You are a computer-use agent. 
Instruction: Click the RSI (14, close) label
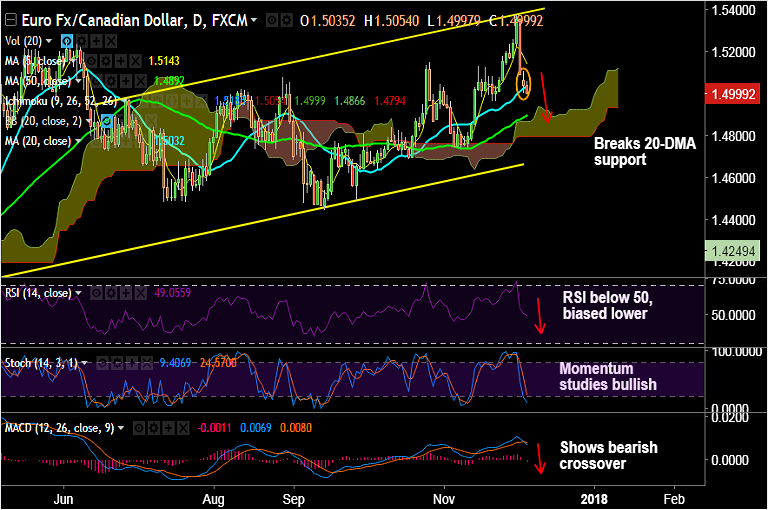pos(38,293)
